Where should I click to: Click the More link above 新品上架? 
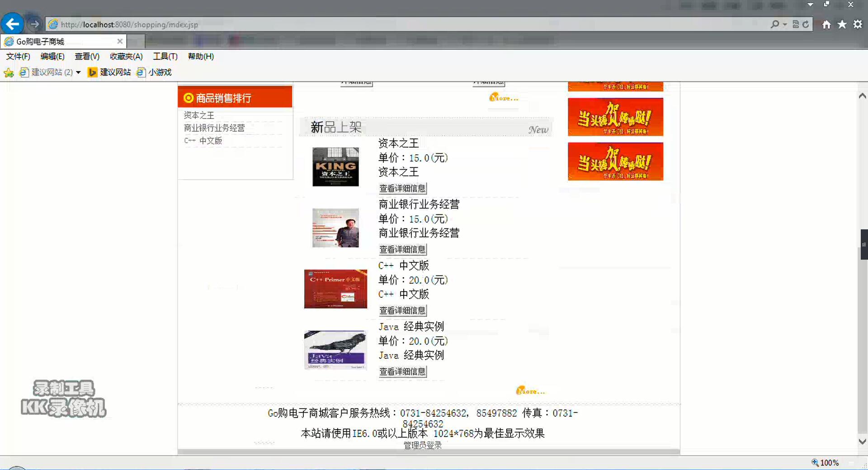504,98
